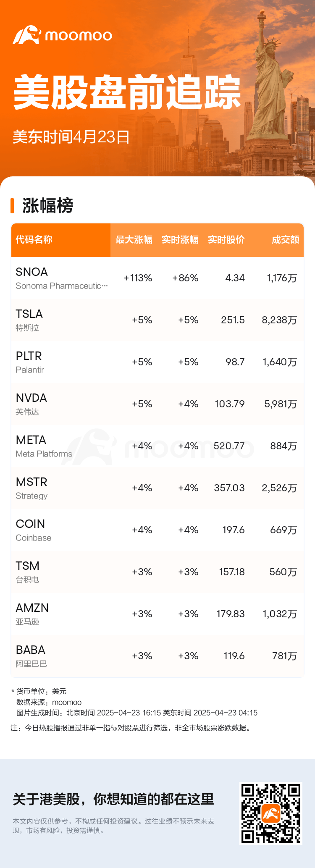This screenshot has height=868, width=315.
Task: Sort by 实时涨幅 column header
Action: pyautogui.click(x=180, y=240)
